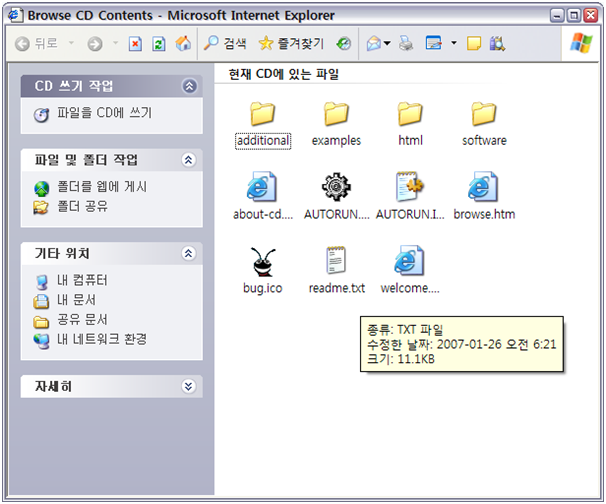
Task: Click the network places icon
Action: [41, 341]
